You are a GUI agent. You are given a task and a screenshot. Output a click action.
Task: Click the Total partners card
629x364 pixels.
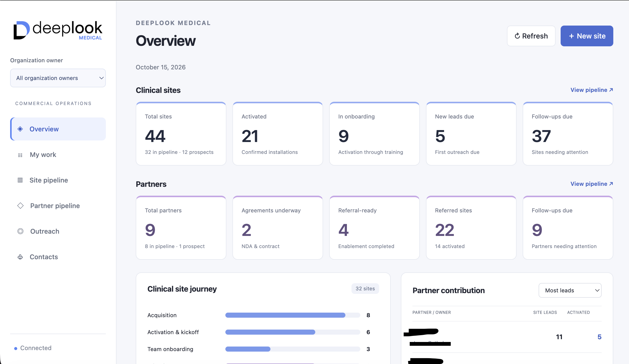[x=181, y=228]
